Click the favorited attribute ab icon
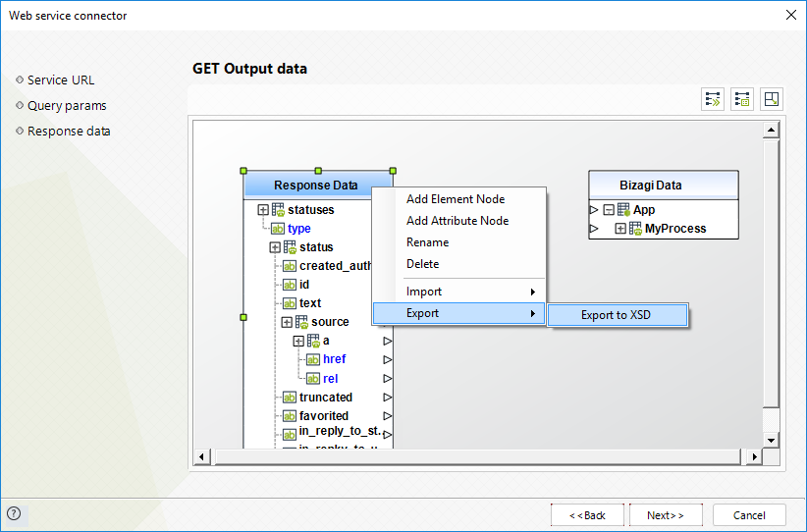 [290, 416]
